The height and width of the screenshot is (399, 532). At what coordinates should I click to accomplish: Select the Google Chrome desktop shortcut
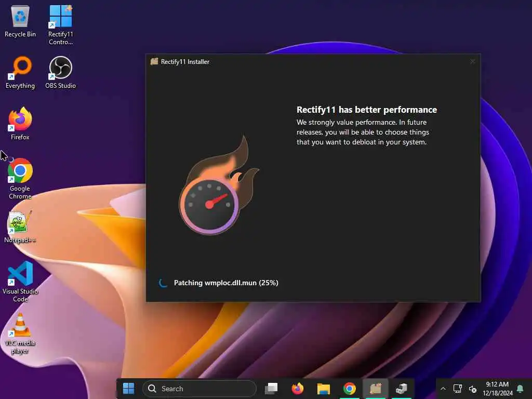[20, 179]
